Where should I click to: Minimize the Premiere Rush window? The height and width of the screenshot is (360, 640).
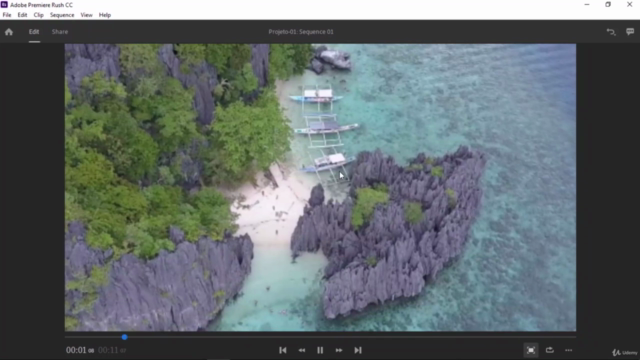tap(587, 4)
